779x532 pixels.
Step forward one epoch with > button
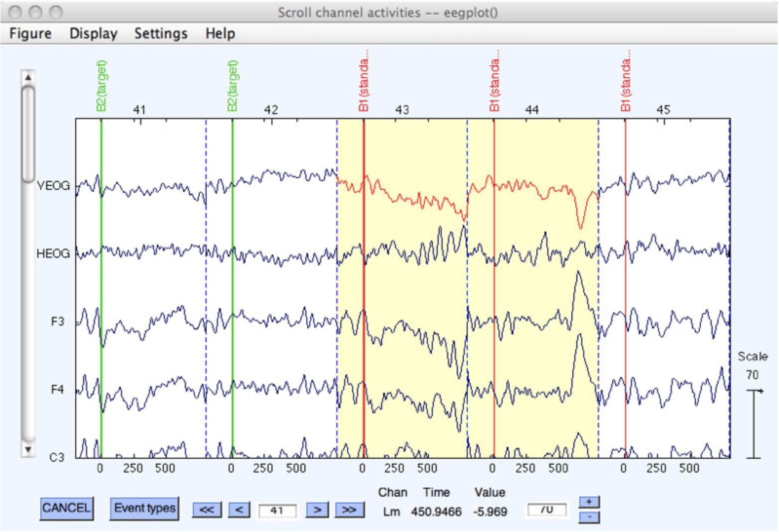[317, 510]
